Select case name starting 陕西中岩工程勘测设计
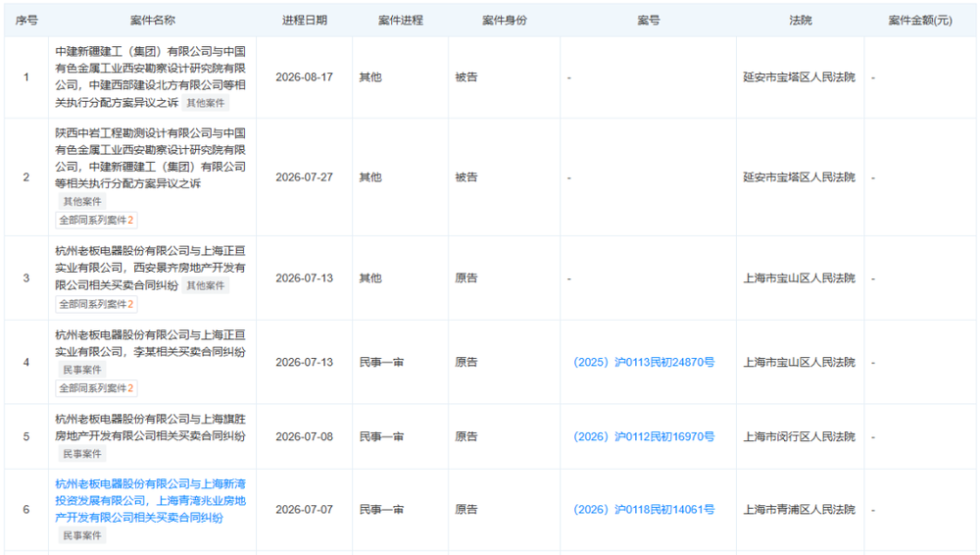This screenshot has height=555, width=980. pyautogui.click(x=151, y=158)
